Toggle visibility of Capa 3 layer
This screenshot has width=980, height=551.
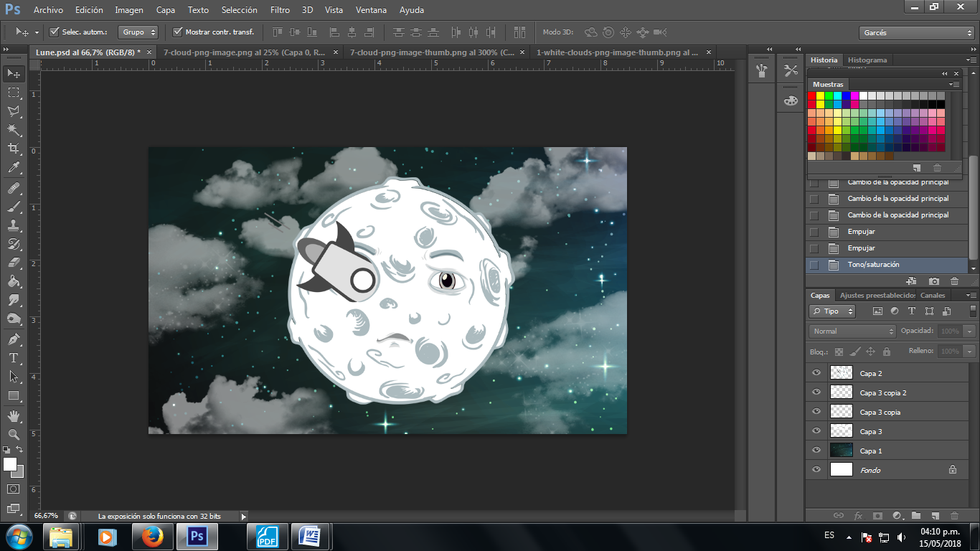[x=816, y=431]
